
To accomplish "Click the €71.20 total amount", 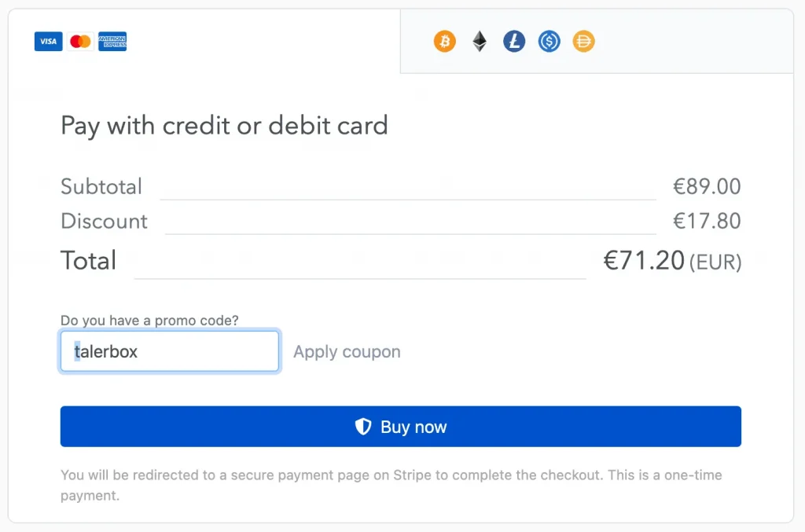I will tap(644, 261).
